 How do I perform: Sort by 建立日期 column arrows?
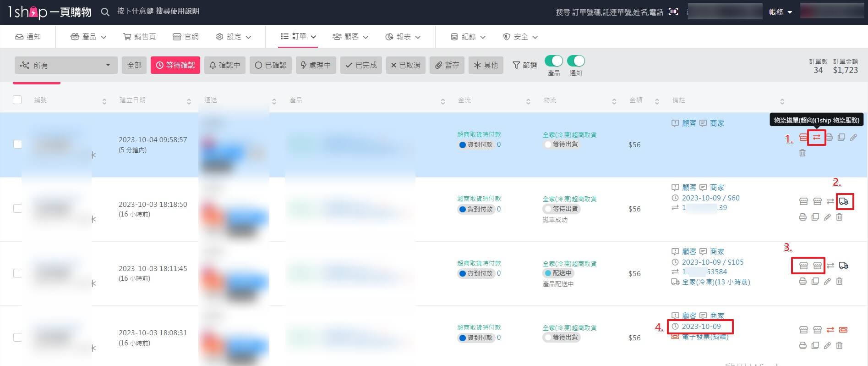(x=189, y=101)
